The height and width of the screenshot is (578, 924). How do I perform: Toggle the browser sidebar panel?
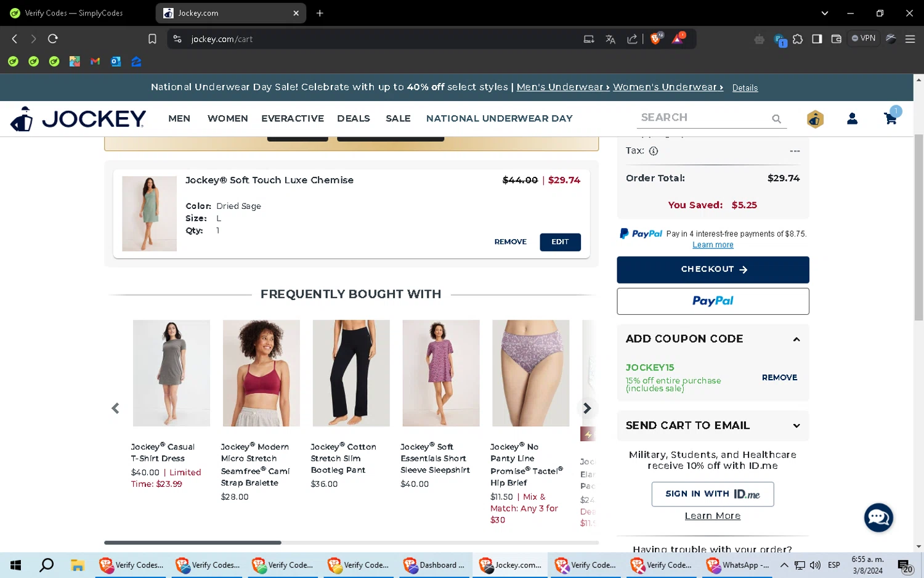pos(817,39)
